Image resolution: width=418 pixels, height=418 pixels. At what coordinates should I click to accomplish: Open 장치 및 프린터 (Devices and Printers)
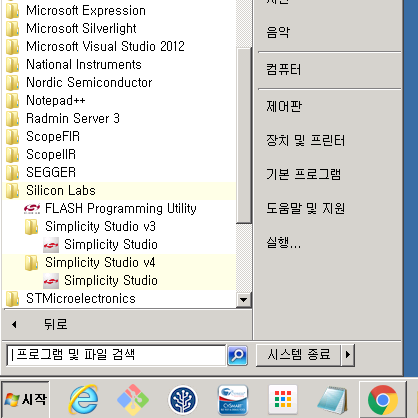(305, 140)
